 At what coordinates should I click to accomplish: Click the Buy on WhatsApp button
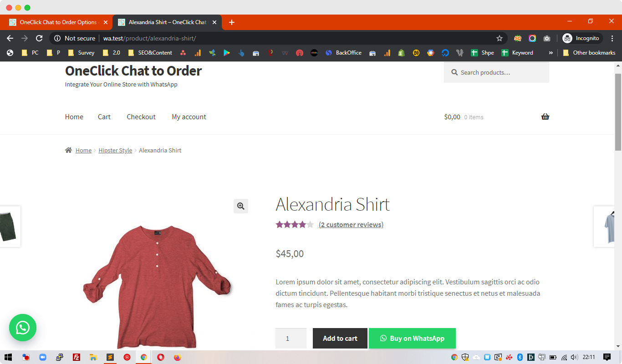[x=412, y=338]
